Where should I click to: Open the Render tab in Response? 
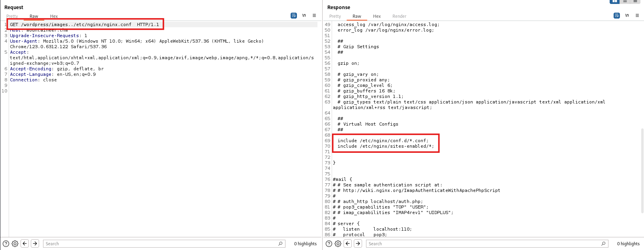[x=399, y=16]
